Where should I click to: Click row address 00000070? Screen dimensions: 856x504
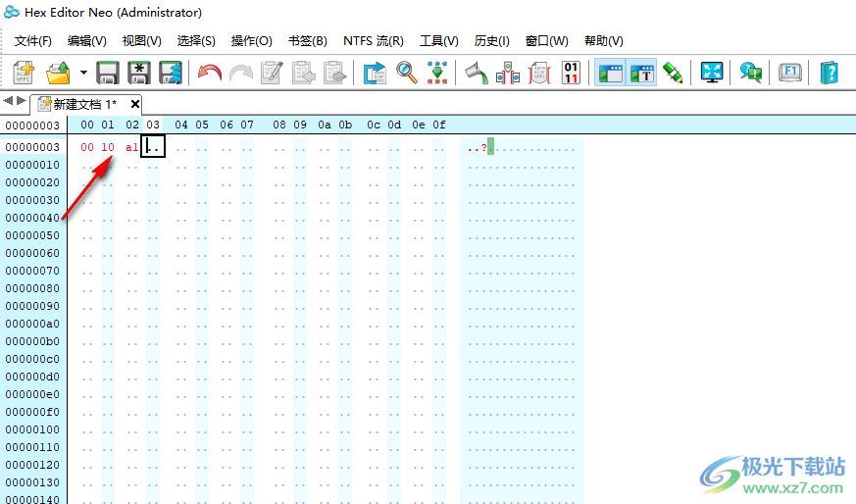tap(32, 271)
